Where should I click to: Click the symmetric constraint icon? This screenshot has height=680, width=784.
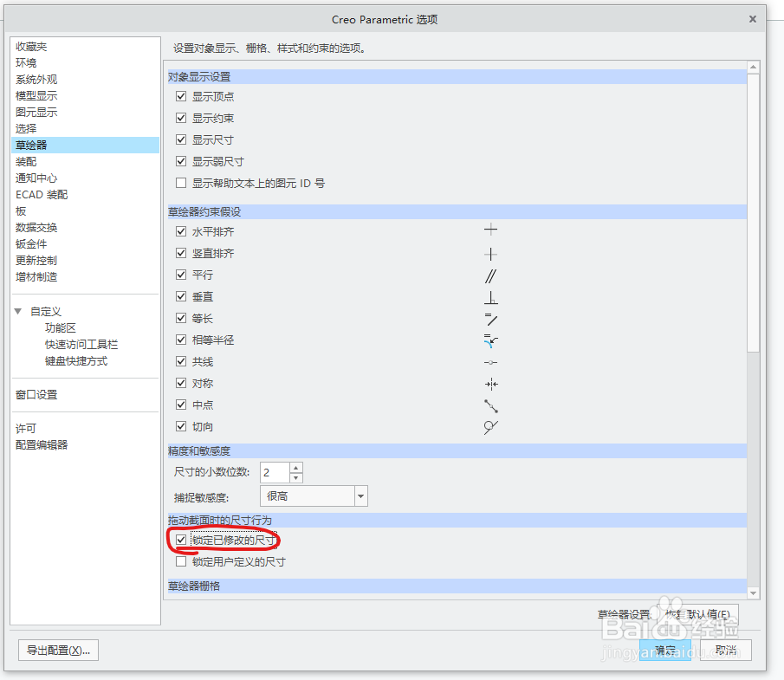[x=491, y=384]
